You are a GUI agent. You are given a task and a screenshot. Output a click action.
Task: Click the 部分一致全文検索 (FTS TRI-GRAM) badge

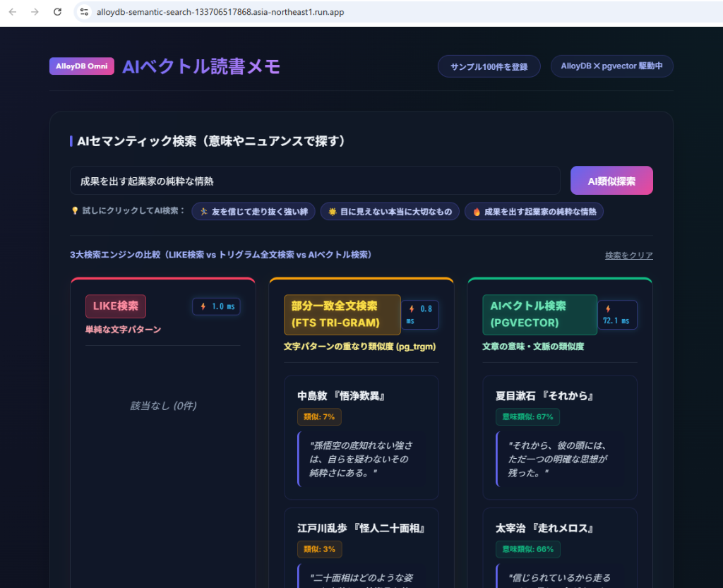tap(342, 314)
